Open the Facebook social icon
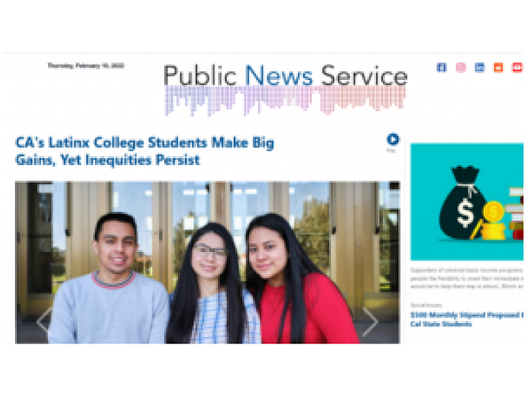Viewport: 532px width, 393px height. coord(442,67)
